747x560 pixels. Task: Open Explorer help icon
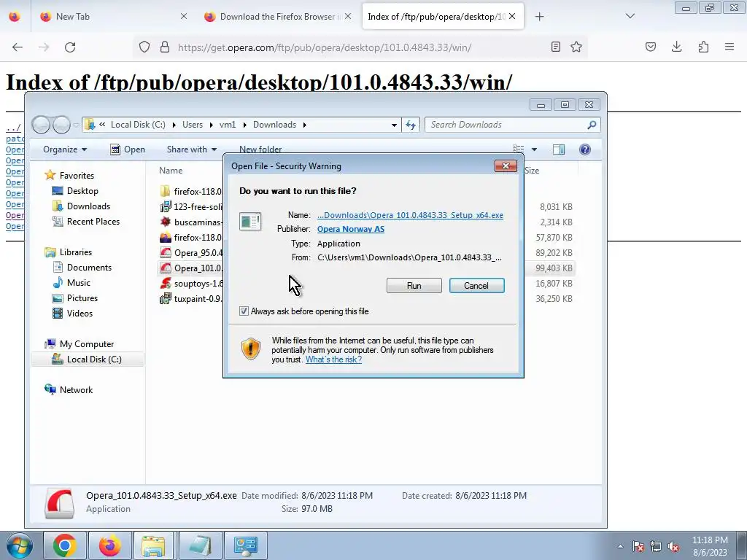(x=585, y=149)
